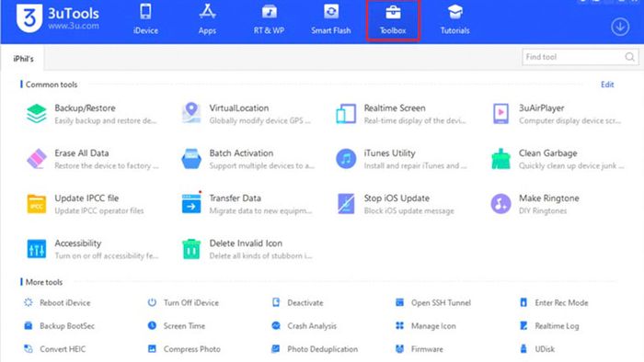Screen dimensions: 644x362
Task: Launch iTunes Utility icon
Action: coord(346,159)
